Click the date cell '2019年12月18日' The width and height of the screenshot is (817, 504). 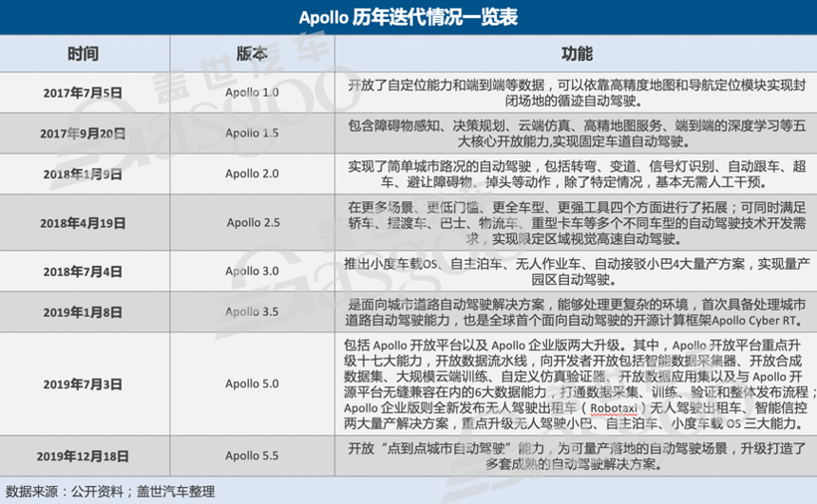tap(83, 456)
